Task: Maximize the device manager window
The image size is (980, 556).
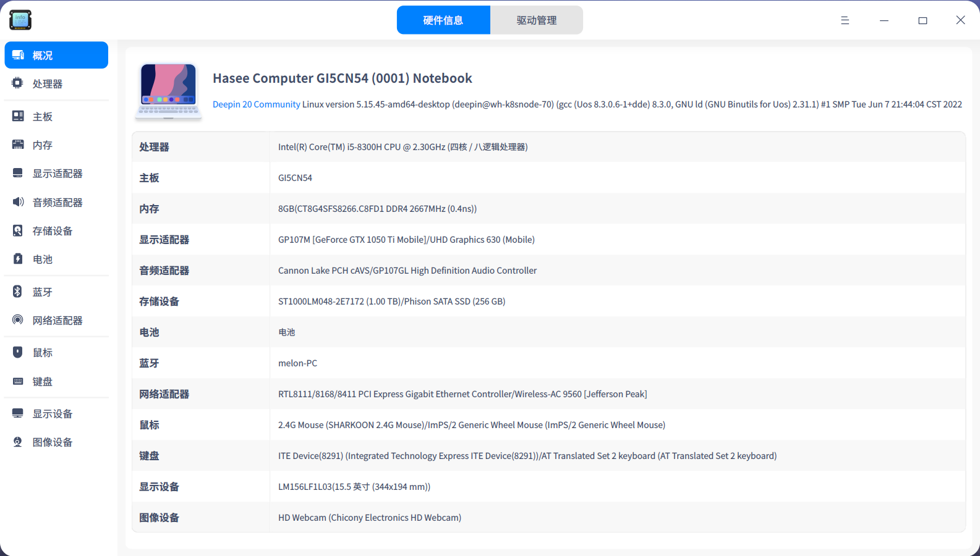Action: point(922,20)
